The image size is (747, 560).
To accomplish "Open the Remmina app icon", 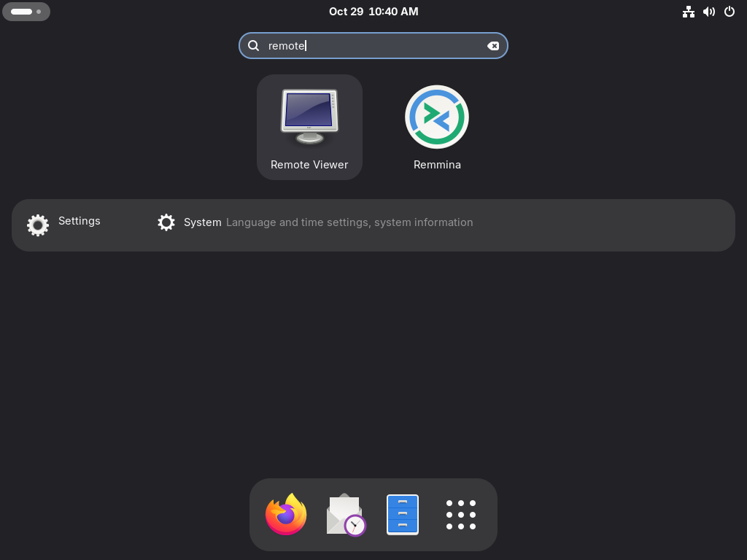I will pyautogui.click(x=436, y=117).
